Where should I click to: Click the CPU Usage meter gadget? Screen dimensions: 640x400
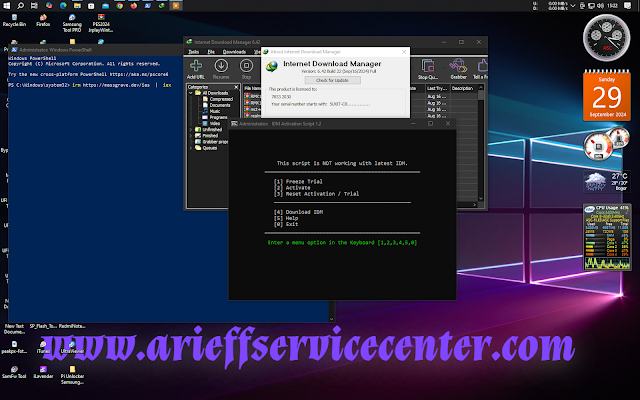(607, 237)
